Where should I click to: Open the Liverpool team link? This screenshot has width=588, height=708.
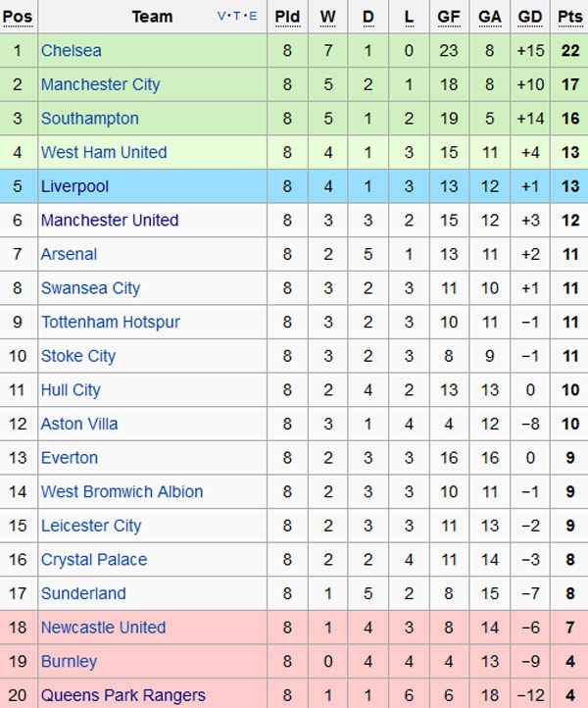tap(74, 186)
